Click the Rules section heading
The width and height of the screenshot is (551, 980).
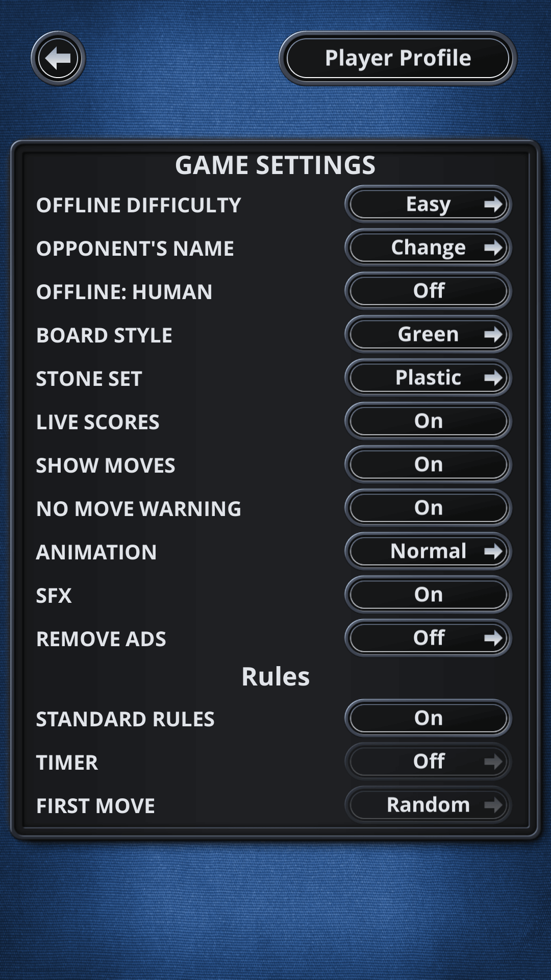coord(275,677)
